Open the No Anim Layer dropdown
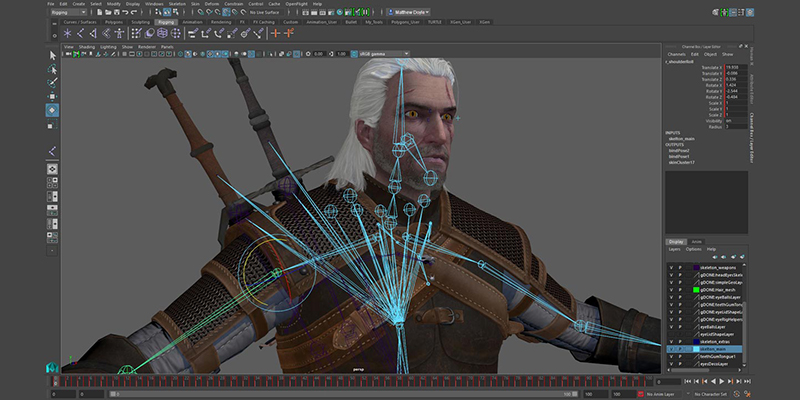The height and width of the screenshot is (400, 800). [x=664, y=394]
